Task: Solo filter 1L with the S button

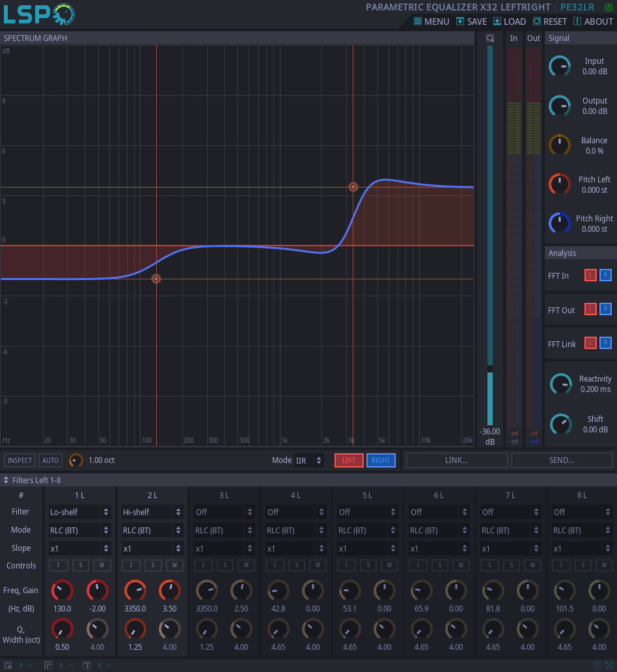Action: (81, 565)
